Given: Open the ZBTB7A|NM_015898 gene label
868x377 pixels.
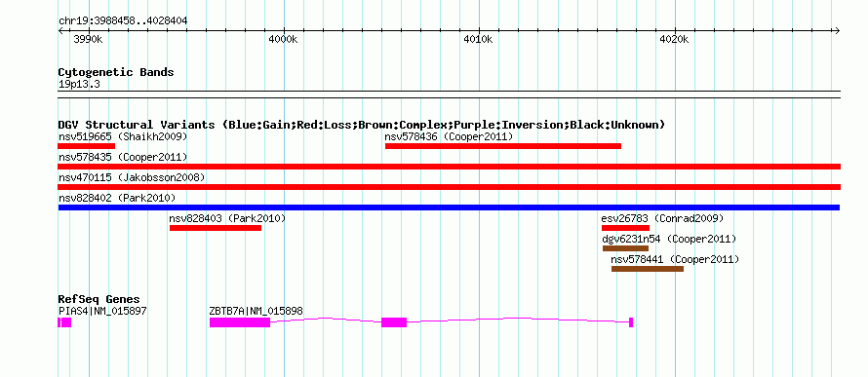Looking at the screenshot, I should coord(256,311).
